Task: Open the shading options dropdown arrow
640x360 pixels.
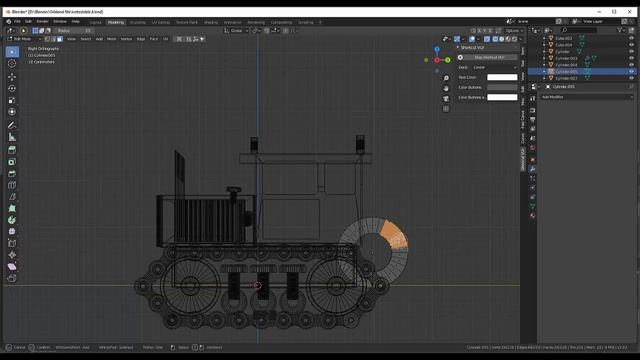Action: 521,39
